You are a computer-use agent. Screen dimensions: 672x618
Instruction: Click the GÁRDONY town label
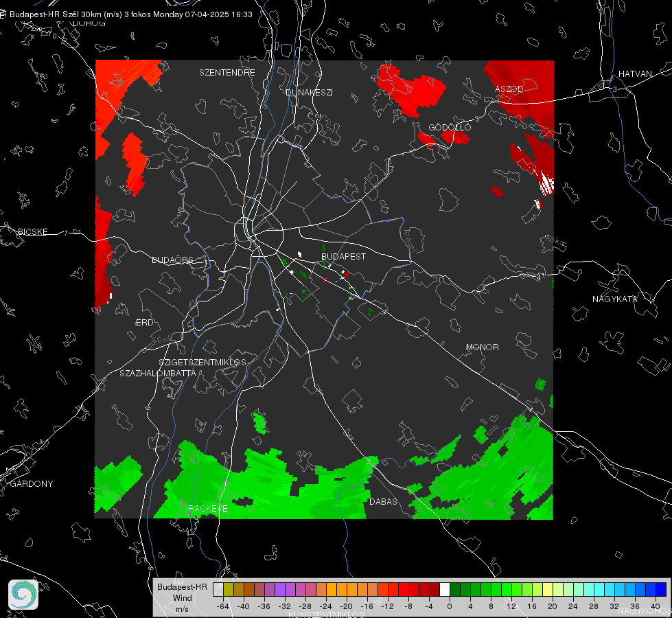(x=32, y=484)
